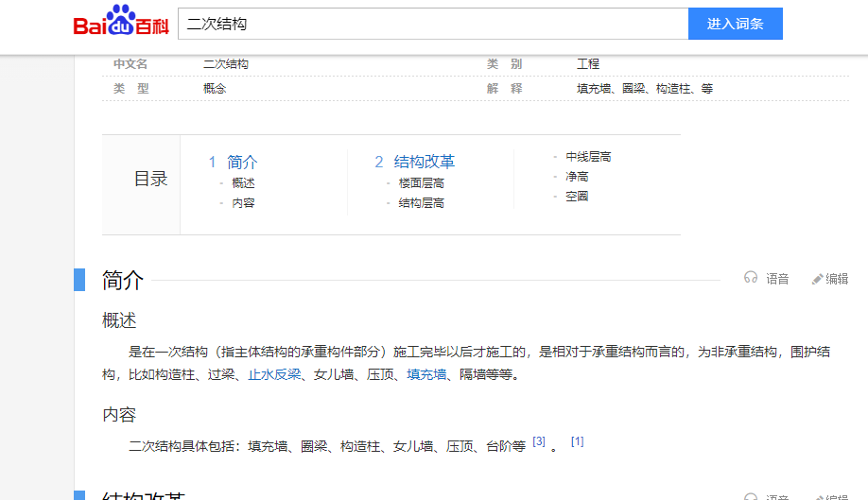Jump to 概述 in the catalog
868x500 pixels.
pos(243,183)
